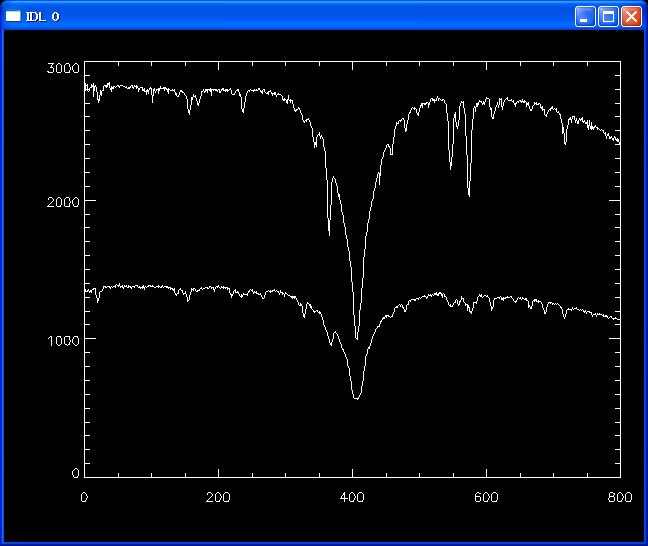The height and width of the screenshot is (546, 648).
Task: Click the upper spectrum's deepest minimum
Action: [357, 339]
